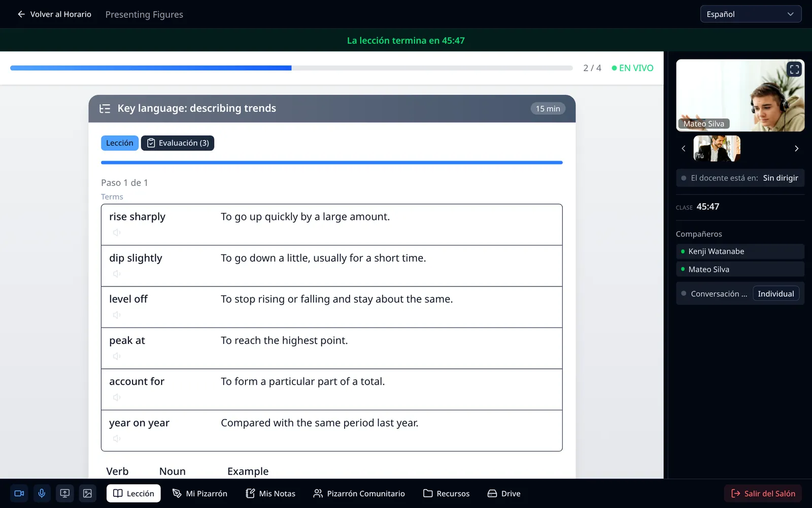Click the '15 min' duration badge
812x508 pixels.
548,109
